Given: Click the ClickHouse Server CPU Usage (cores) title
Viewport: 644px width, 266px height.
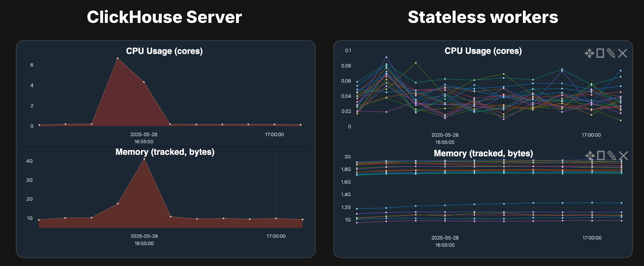Looking at the screenshot, I should coord(164,51).
